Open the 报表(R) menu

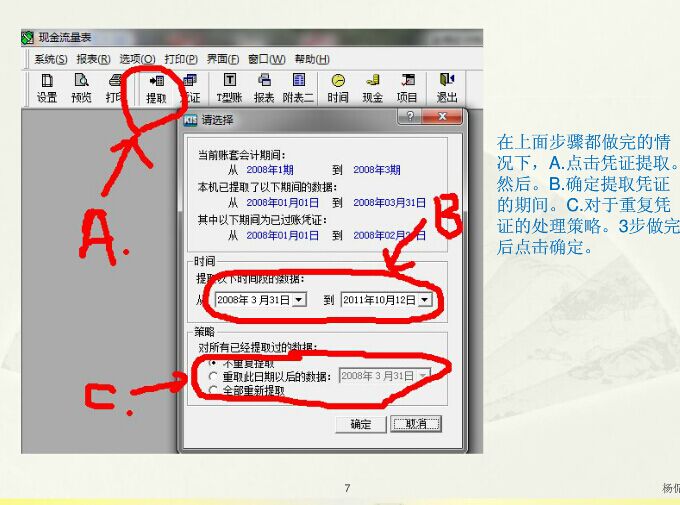tap(94, 59)
